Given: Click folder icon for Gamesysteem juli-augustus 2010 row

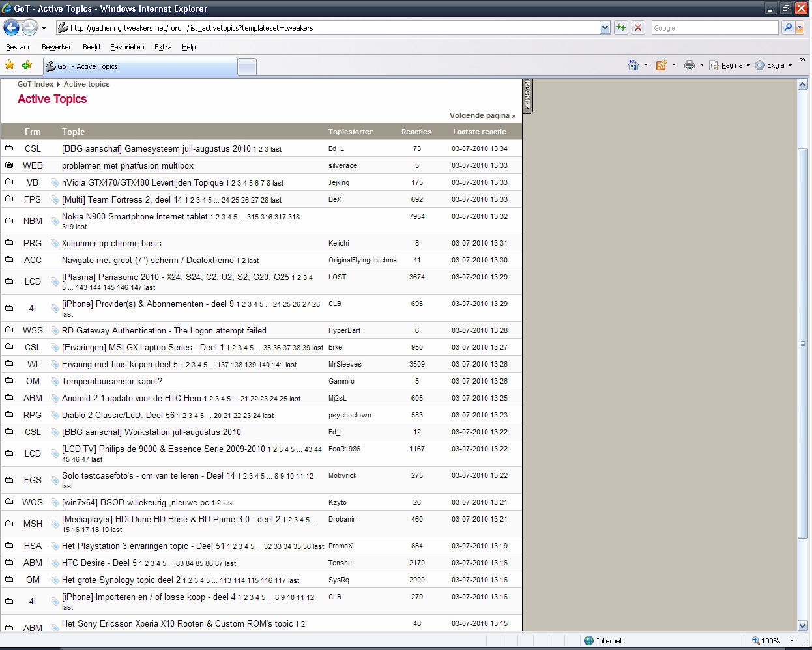Looking at the screenshot, I should [9, 148].
